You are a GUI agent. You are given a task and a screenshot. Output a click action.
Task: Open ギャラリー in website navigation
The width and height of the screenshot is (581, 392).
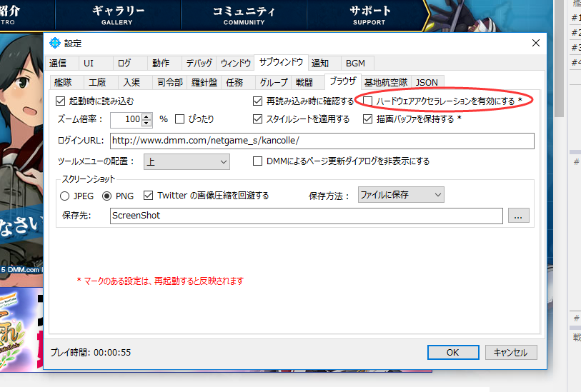pos(118,15)
